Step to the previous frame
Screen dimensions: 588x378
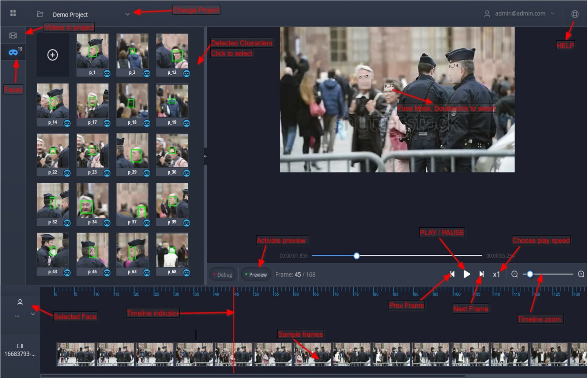[452, 274]
